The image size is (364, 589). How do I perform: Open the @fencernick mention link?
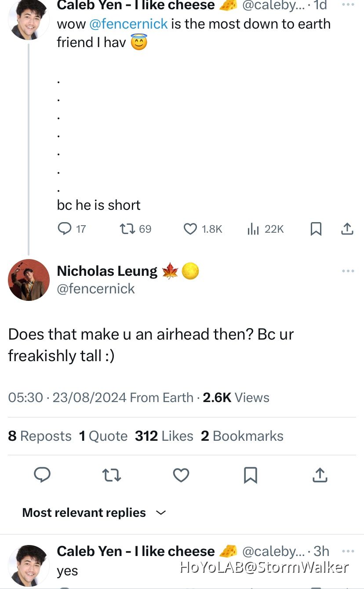pyautogui.click(x=128, y=23)
